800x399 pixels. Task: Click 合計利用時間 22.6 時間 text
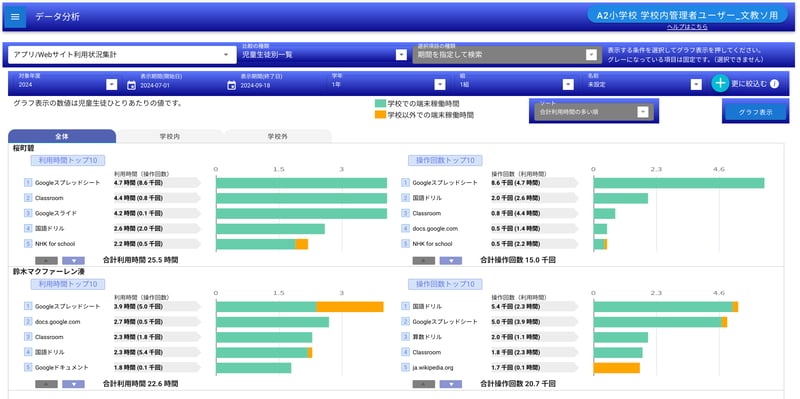point(140,383)
